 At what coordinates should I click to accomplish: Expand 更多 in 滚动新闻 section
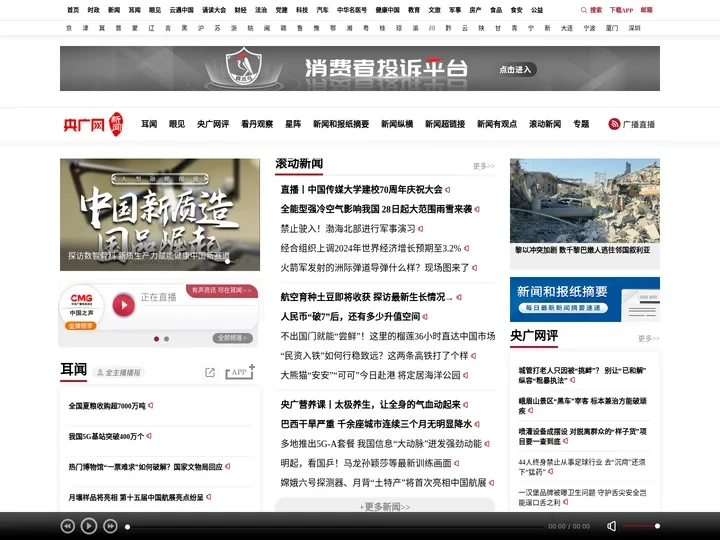point(484,166)
